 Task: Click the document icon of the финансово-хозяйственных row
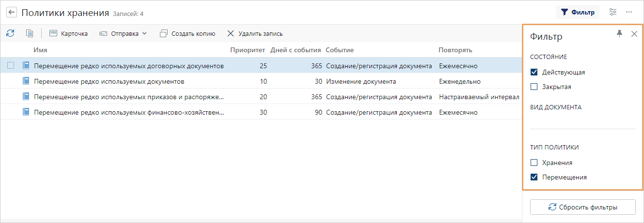point(26,112)
